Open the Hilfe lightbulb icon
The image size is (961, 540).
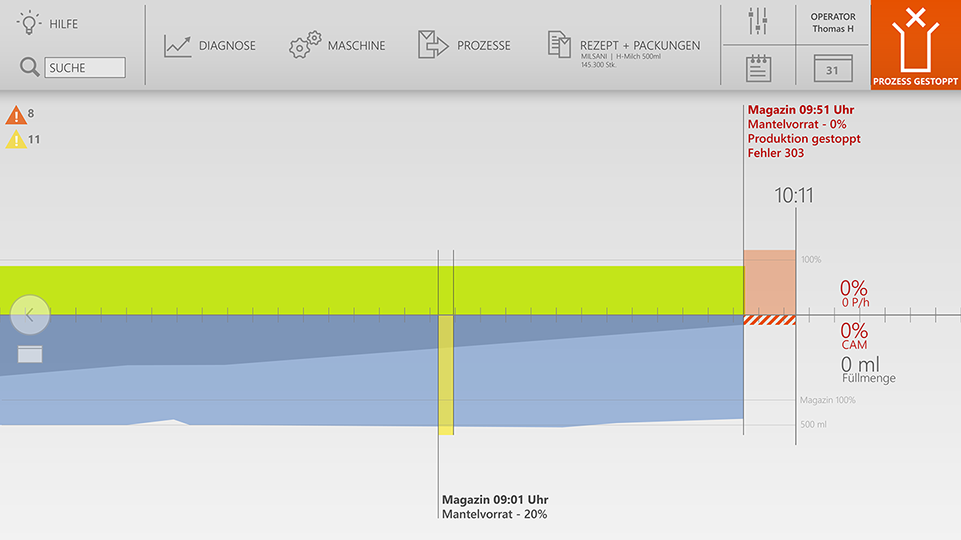click(28, 22)
